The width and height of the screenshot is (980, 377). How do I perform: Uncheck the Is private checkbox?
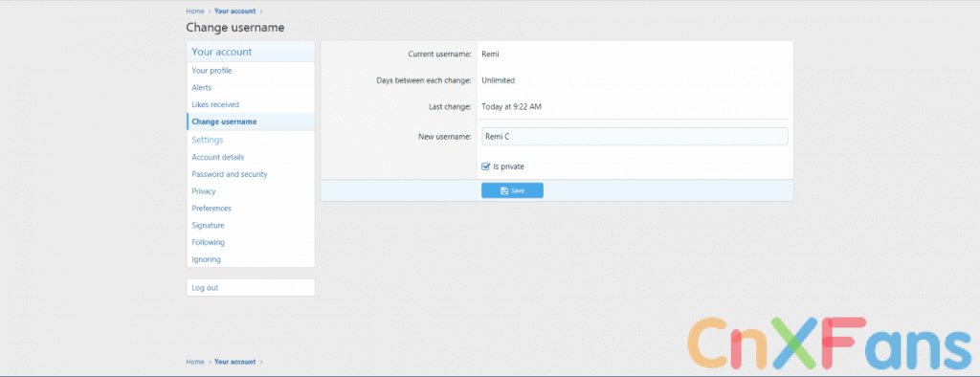tap(485, 166)
